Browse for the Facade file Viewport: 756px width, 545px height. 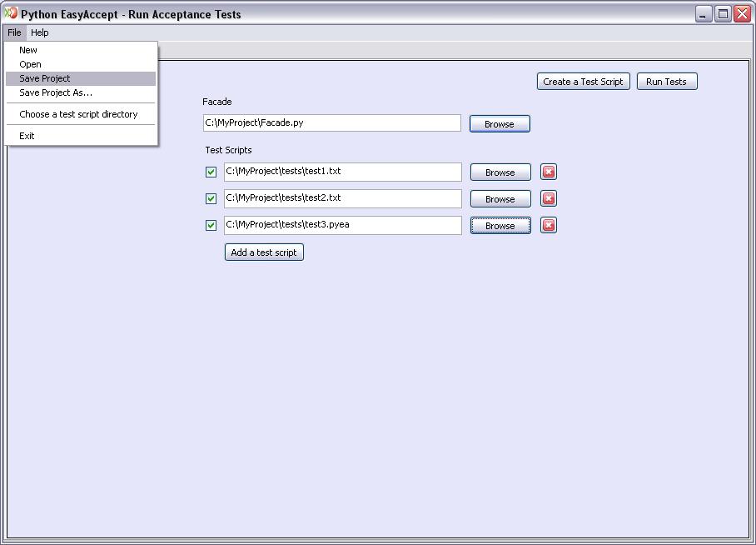[x=500, y=124]
